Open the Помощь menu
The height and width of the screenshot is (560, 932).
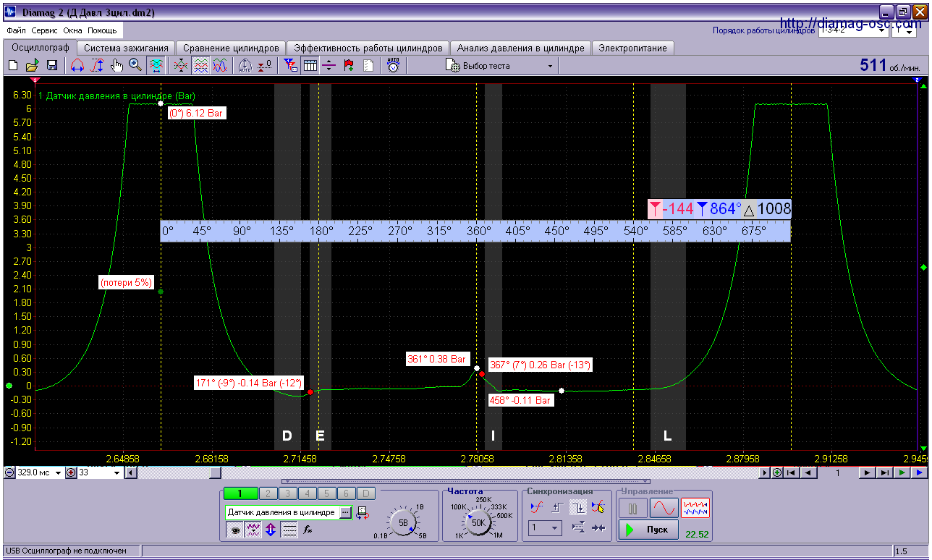click(x=102, y=31)
